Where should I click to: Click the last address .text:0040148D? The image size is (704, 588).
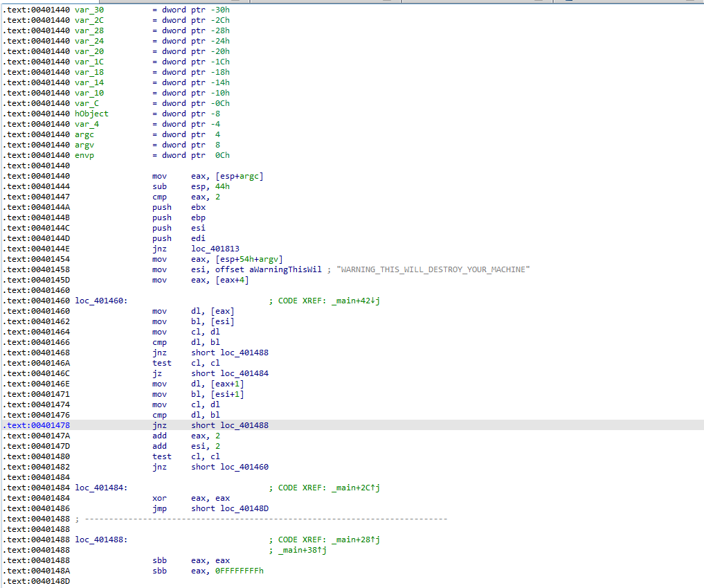coord(38,581)
